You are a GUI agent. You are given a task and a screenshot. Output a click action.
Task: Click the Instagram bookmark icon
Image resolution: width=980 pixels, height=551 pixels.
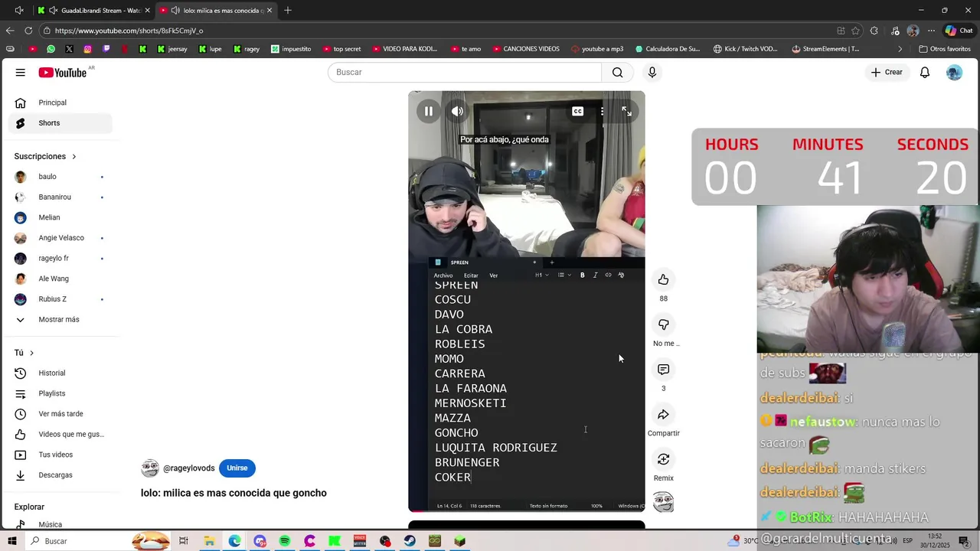coord(87,49)
